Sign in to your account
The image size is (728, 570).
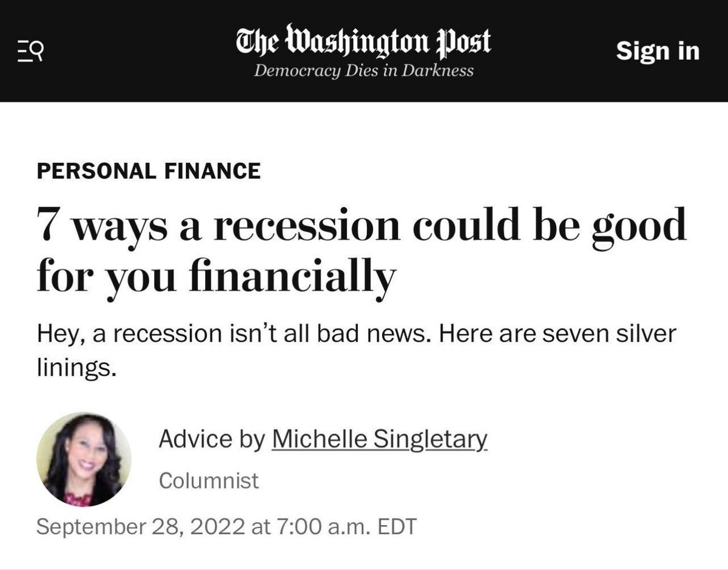[x=658, y=51]
